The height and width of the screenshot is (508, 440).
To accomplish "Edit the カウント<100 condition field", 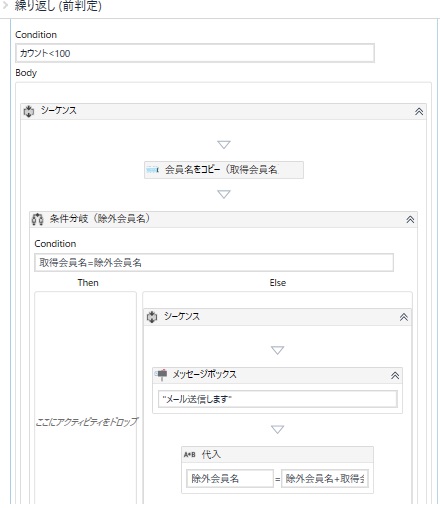I will [195, 53].
